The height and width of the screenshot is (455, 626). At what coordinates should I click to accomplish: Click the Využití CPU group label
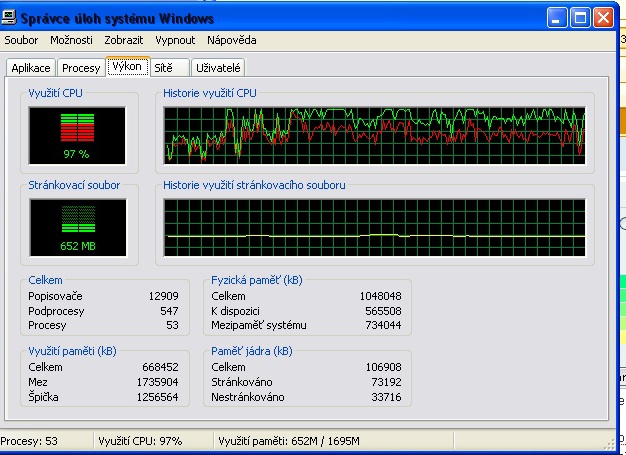tap(55, 93)
